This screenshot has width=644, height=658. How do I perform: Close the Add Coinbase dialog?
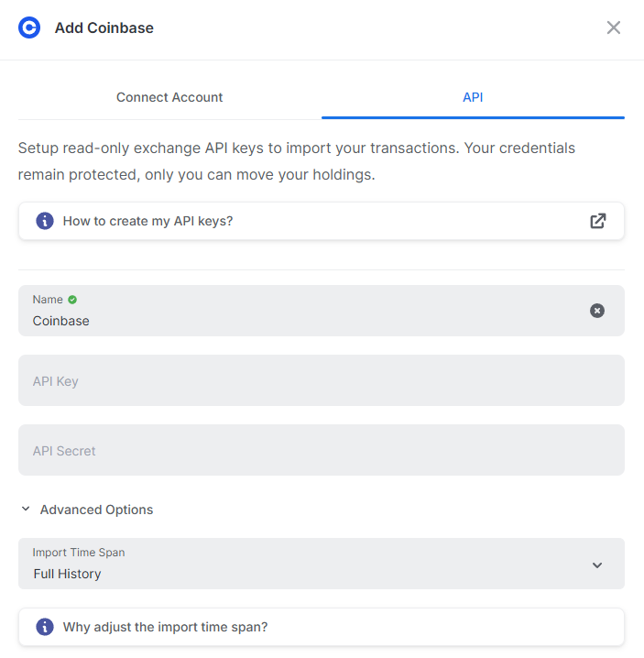614,27
